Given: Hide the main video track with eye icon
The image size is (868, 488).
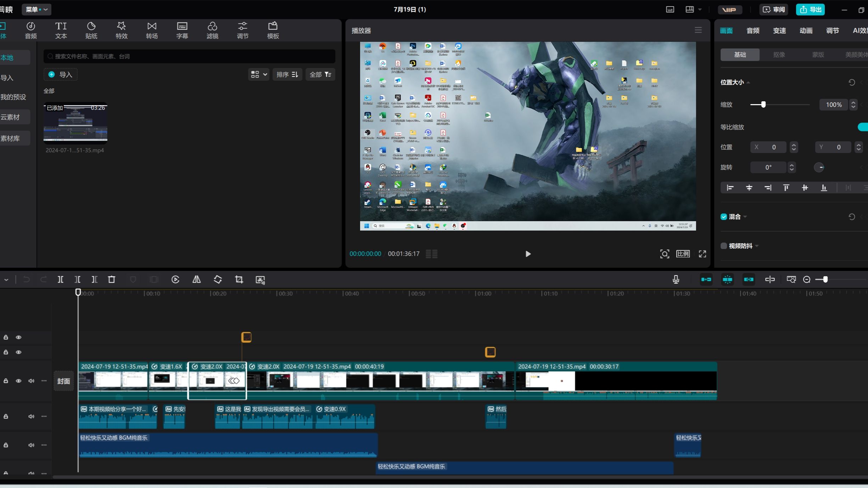Looking at the screenshot, I should (x=18, y=381).
